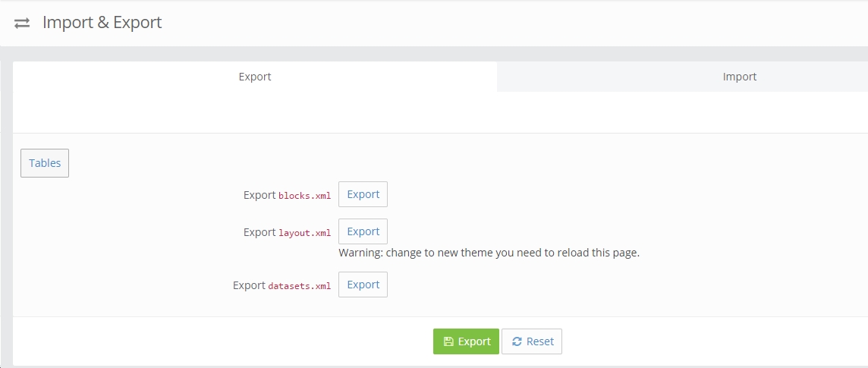The width and height of the screenshot is (868, 368).
Task: Export the blocks.xml file
Action: coord(363,194)
